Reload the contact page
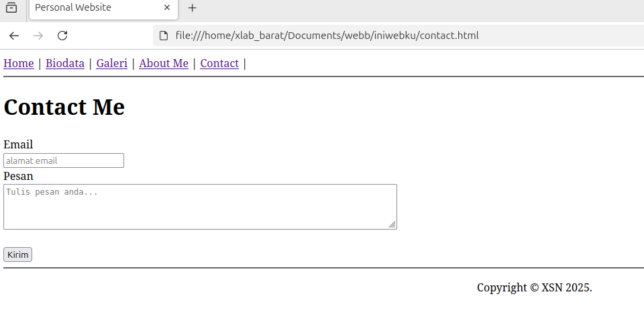This screenshot has width=644, height=327. [x=62, y=36]
